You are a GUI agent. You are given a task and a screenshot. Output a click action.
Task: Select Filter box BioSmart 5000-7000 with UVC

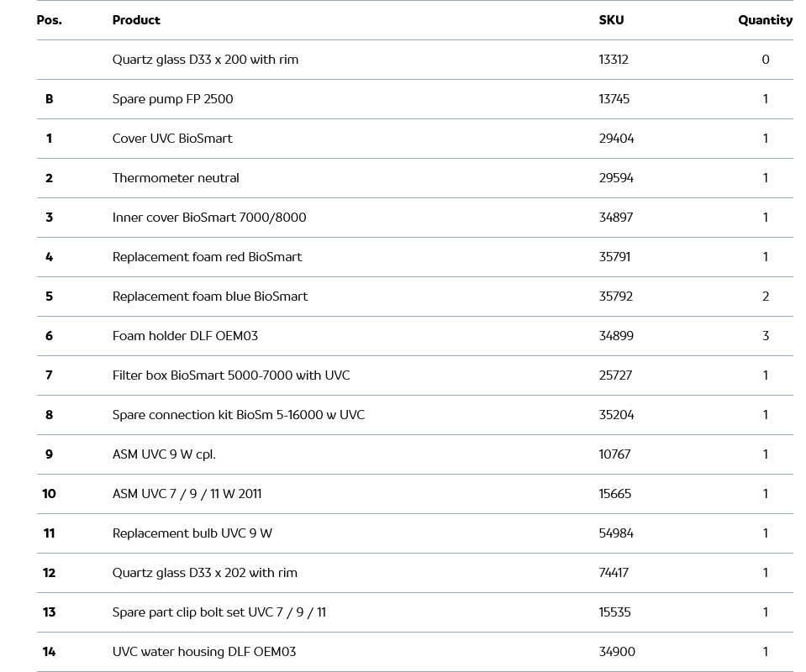point(231,375)
